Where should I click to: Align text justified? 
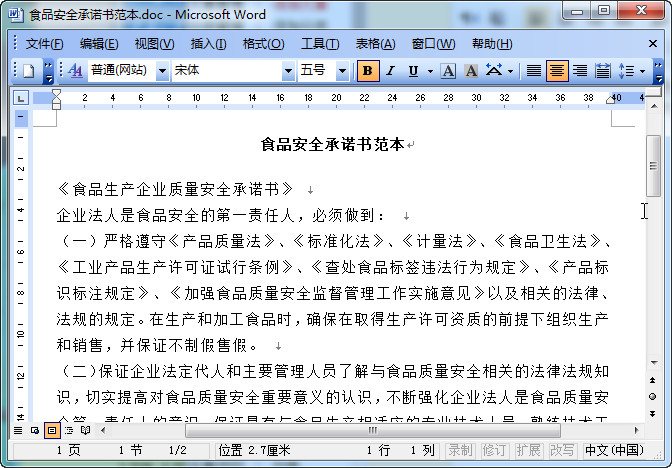pyautogui.click(x=534, y=71)
